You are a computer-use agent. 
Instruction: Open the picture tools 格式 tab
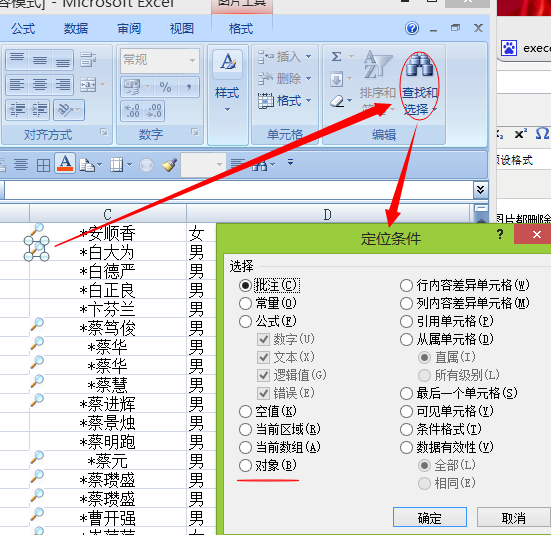click(x=241, y=28)
